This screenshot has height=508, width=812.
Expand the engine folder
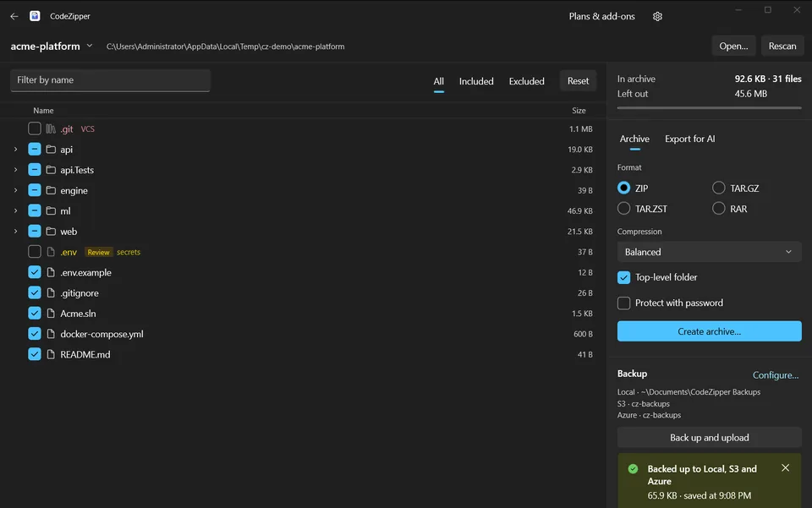pos(15,190)
